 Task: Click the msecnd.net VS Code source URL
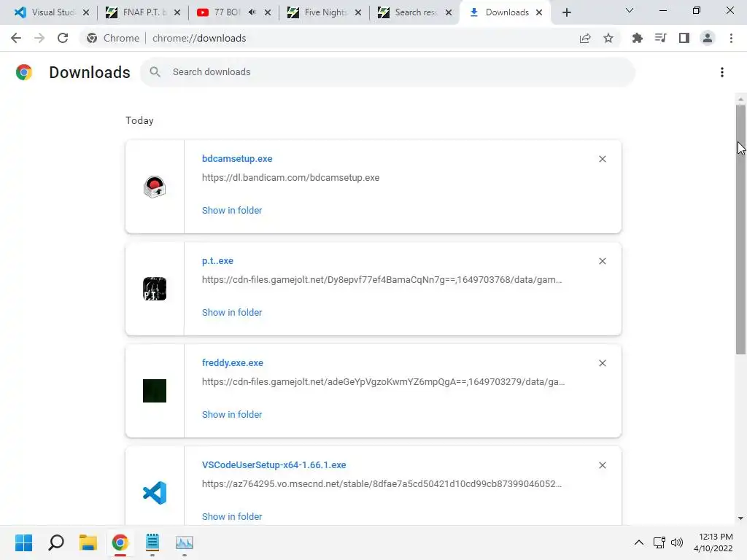click(x=382, y=484)
